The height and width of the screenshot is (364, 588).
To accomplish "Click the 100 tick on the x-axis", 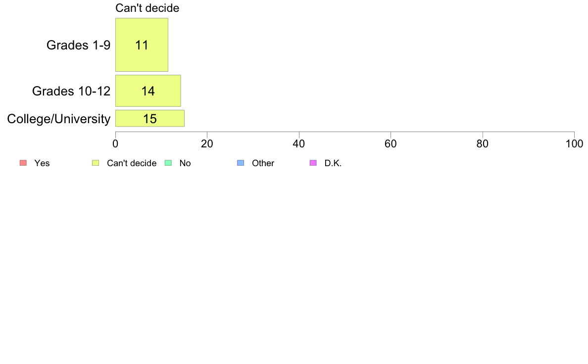I will click(x=575, y=143).
